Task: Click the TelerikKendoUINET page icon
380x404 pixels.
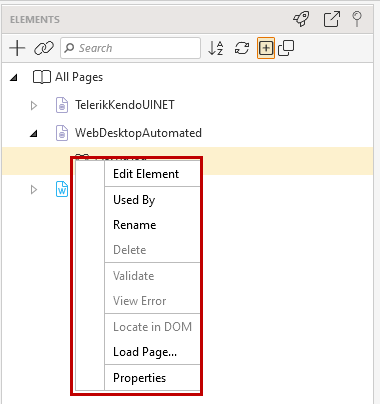Action: 62,105
